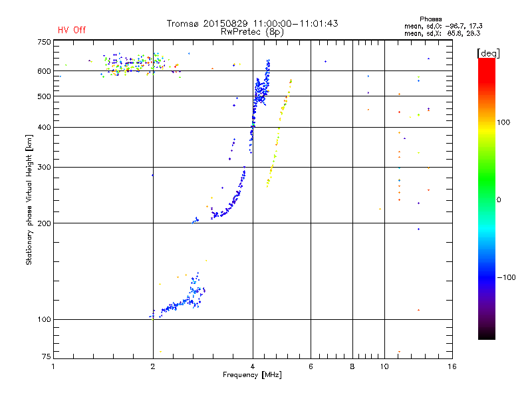Click the x-axis tick label '10'
Image resolution: width=532 pixels, height=399 pixels.
pos(384,366)
